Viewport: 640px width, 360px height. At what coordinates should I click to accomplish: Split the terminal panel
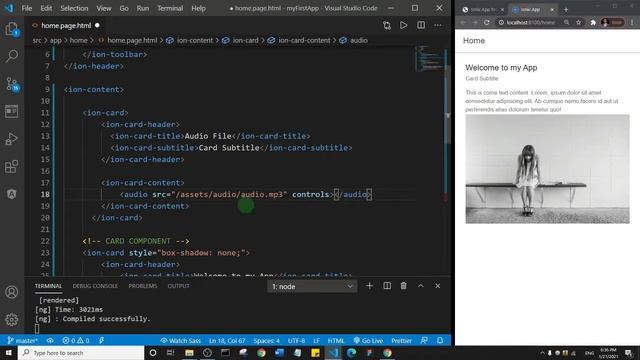tap(387, 286)
